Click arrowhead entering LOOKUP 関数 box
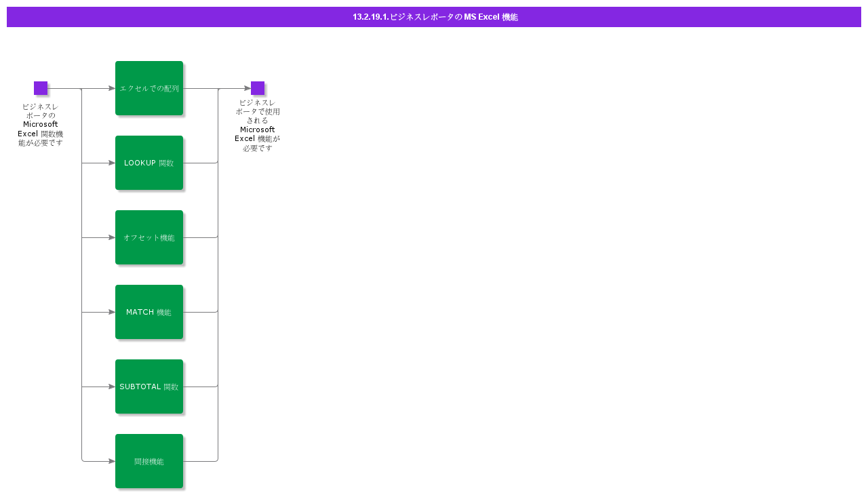This screenshot has height=495, width=868. click(112, 163)
